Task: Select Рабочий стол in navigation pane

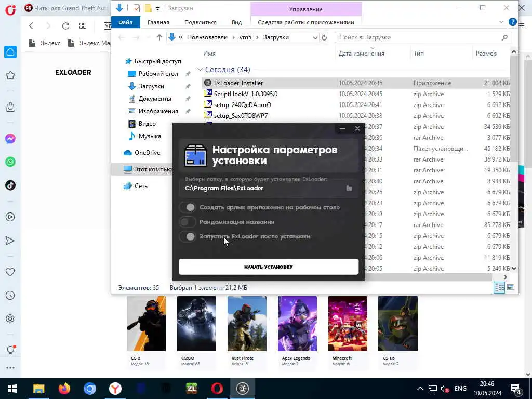Action: [x=158, y=74]
